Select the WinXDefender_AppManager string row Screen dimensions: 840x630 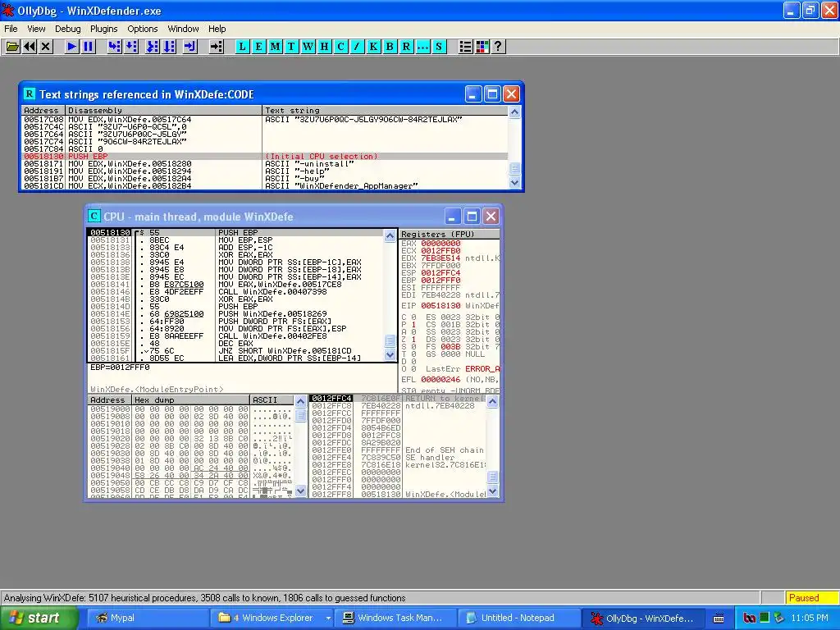tap(265, 186)
